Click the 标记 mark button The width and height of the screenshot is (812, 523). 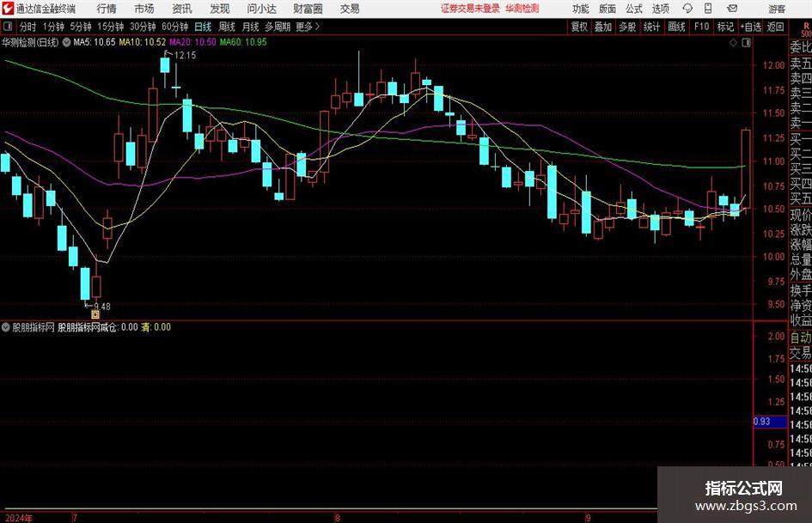pos(725,27)
